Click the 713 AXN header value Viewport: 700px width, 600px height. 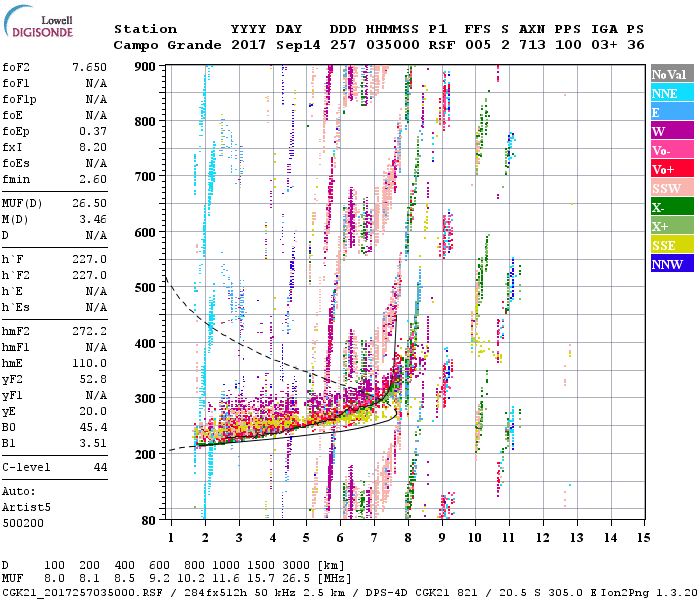[x=532, y=45]
